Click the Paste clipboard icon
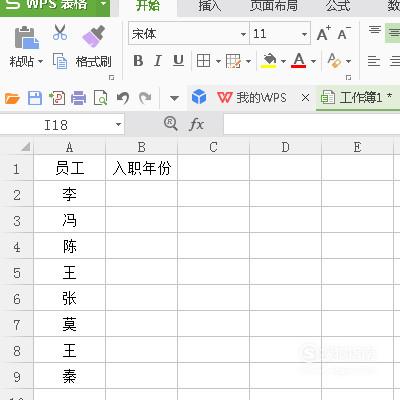Viewport: 400px width, 400px height. [x=26, y=37]
